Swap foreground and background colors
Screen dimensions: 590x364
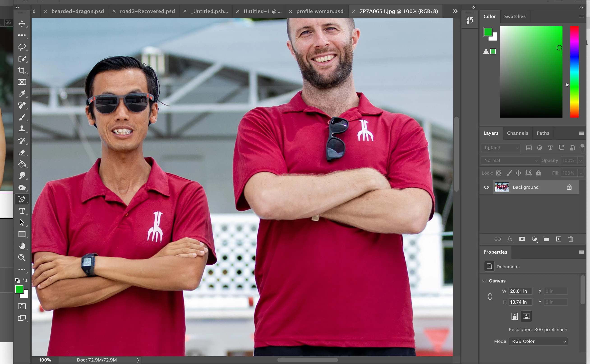[x=25, y=280]
